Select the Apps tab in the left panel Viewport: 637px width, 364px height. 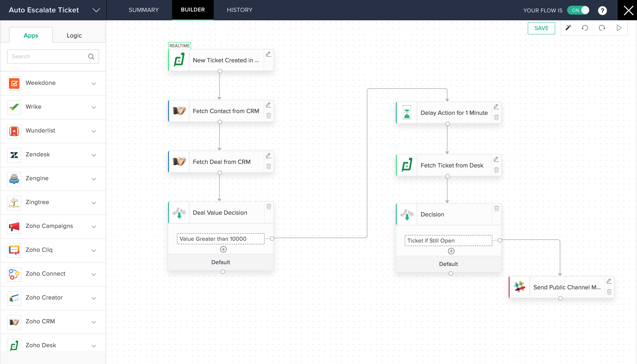point(31,35)
